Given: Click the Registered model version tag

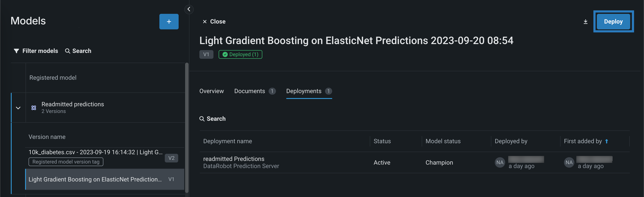Looking at the screenshot, I should click(66, 162).
